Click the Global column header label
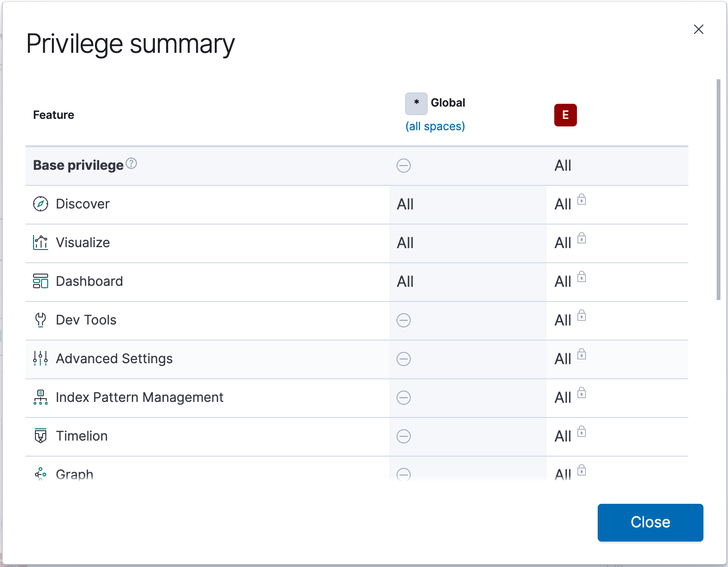Screen dimensions: 728x567 pyautogui.click(x=448, y=103)
